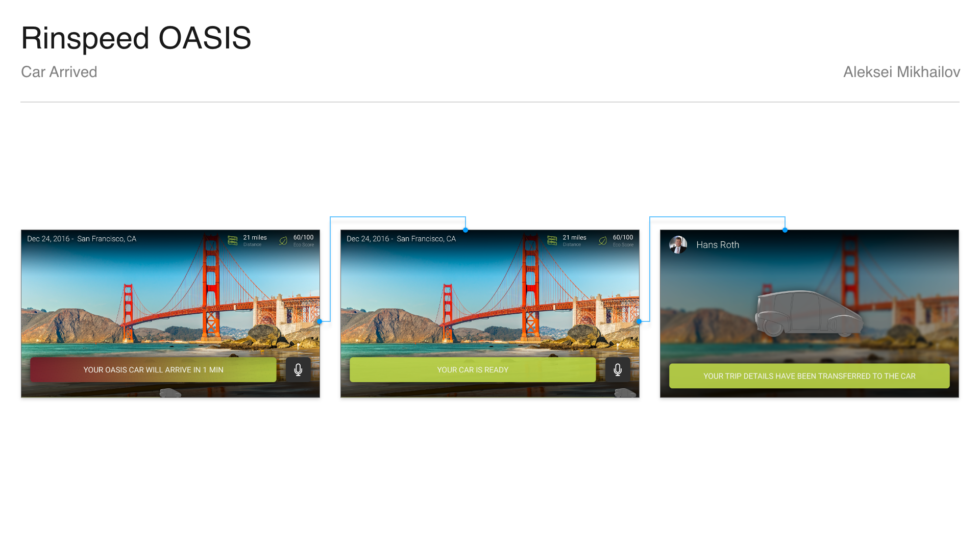Click the small car marker in second screen
Screen dimensions: 980x551
click(x=625, y=393)
